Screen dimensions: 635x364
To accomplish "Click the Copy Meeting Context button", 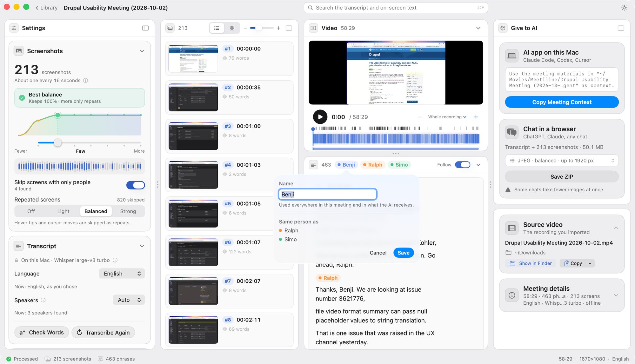I will pyautogui.click(x=562, y=102).
